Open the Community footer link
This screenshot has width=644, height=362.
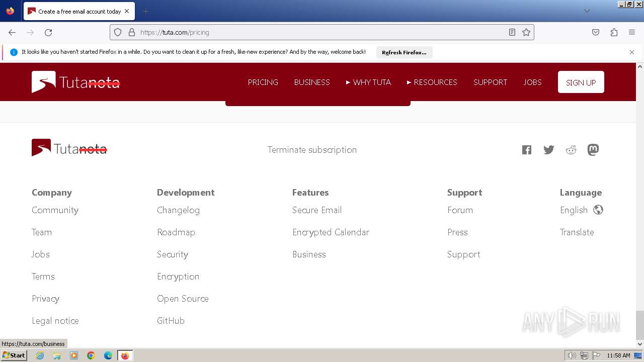[55, 210]
